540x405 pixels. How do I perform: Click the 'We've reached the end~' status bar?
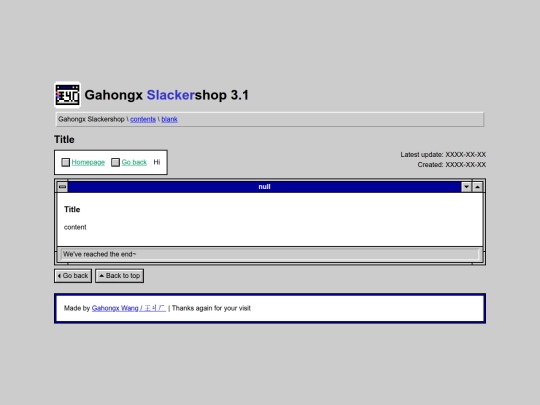pyautogui.click(x=270, y=254)
